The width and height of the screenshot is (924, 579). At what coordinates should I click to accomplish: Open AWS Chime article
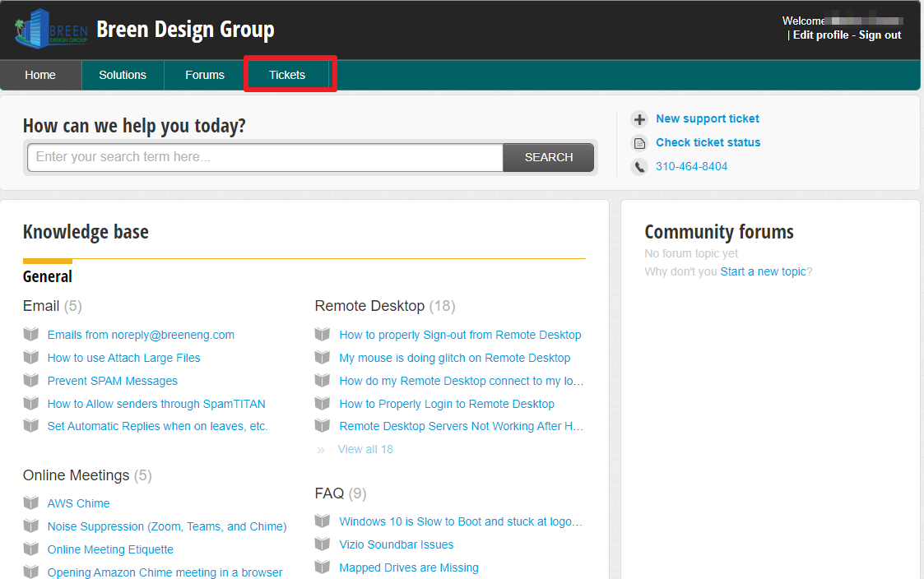(78, 503)
